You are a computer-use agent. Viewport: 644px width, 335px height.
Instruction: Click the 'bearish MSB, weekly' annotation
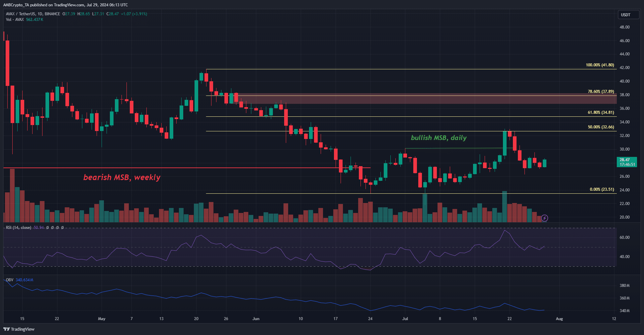tap(122, 177)
